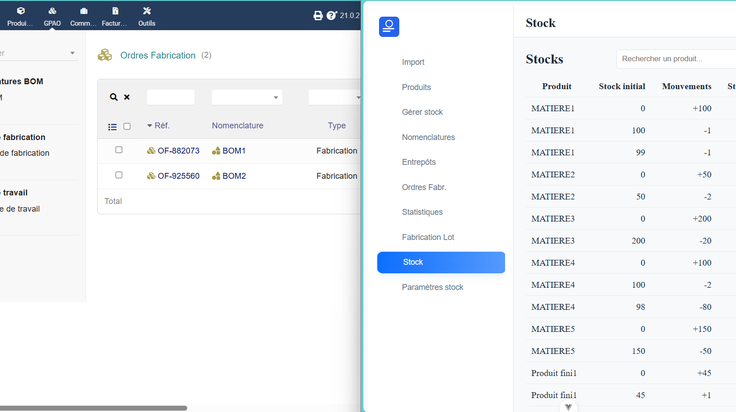Tick the checkbox for OF-925560

[x=119, y=175]
